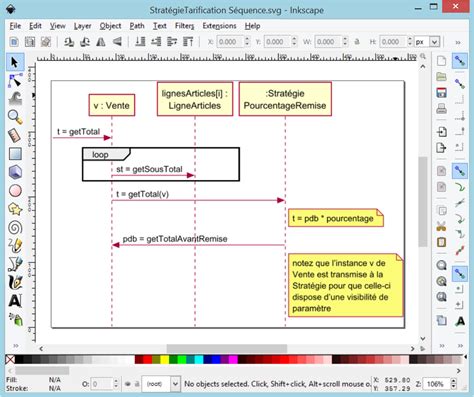This screenshot has width=474, height=397.
Task: Click the zoom percentage field
Action: click(x=436, y=384)
